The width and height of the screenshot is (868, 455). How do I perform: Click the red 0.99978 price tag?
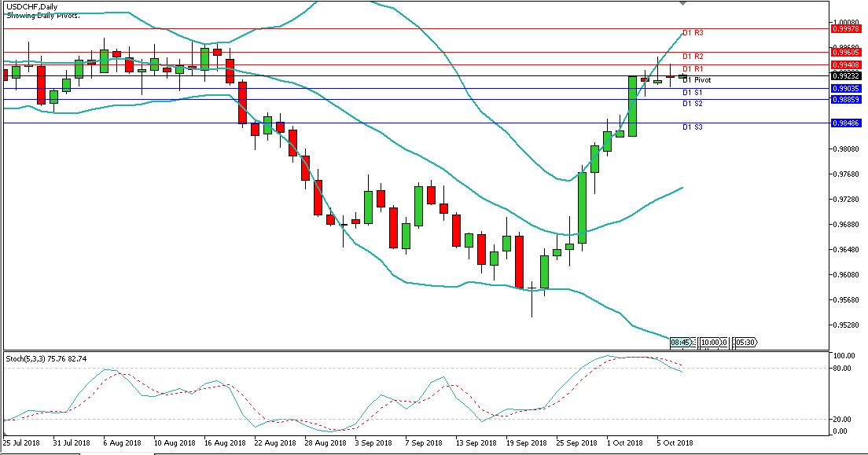tap(848, 28)
